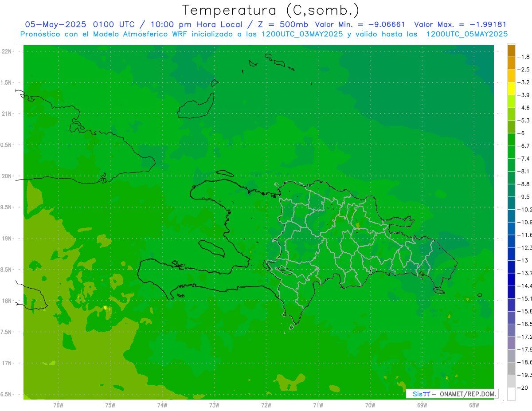The width and height of the screenshot is (532, 411).
Task: Click the '20N' latitude axis label
Action: 7,176
